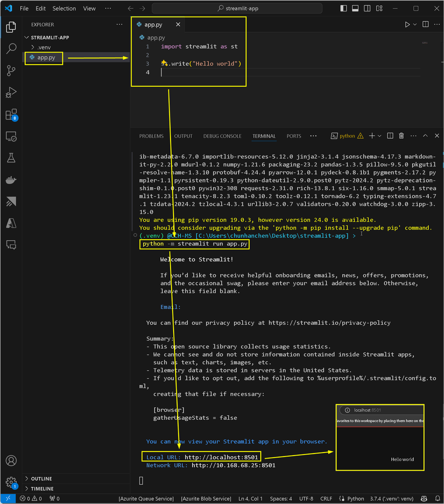This screenshot has width=444, height=504.
Task: Open Explorer views and more actions
Action: click(x=119, y=24)
